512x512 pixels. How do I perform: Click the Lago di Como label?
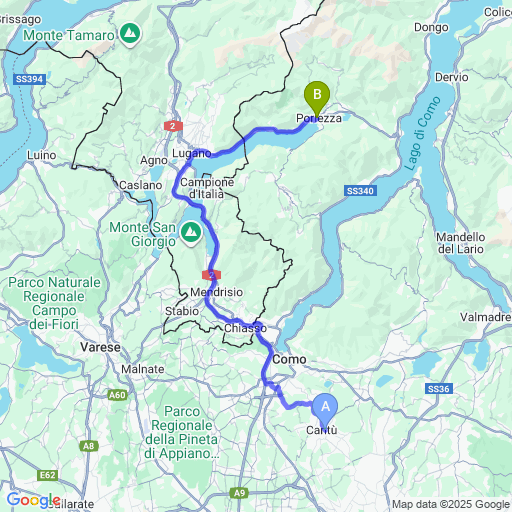422,133
